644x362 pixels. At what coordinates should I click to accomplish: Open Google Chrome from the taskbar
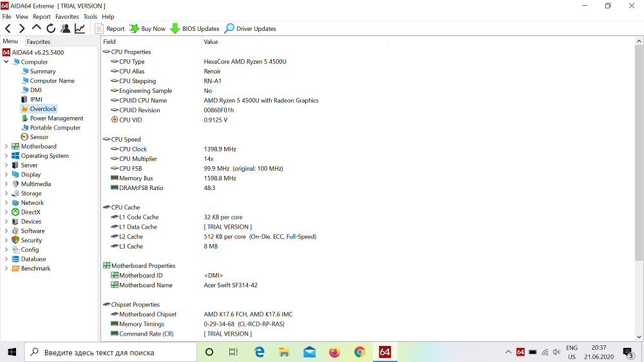point(359,352)
